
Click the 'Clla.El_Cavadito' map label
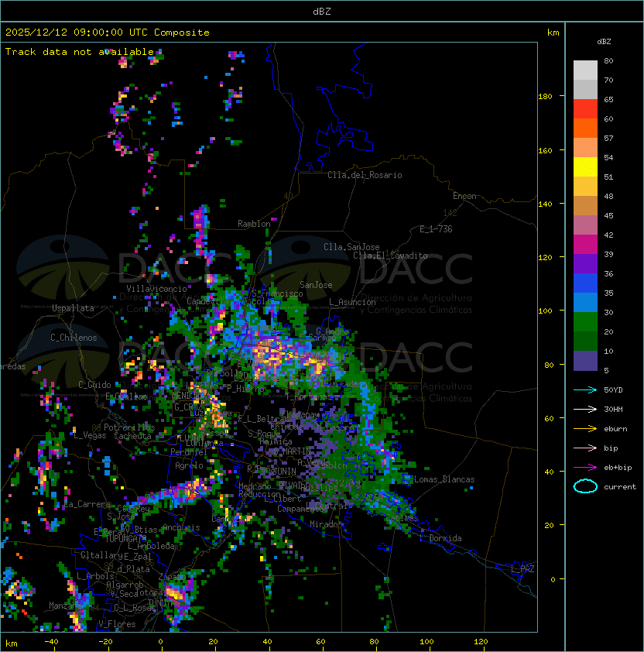390,256
